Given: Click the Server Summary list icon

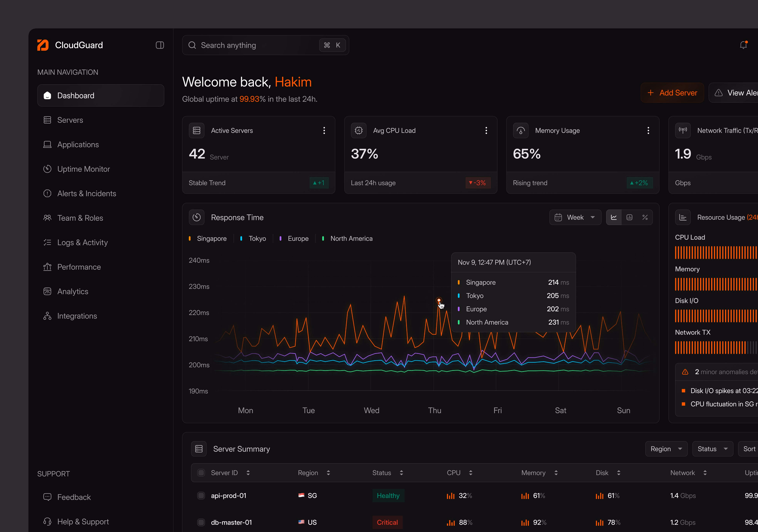Looking at the screenshot, I should (x=199, y=449).
